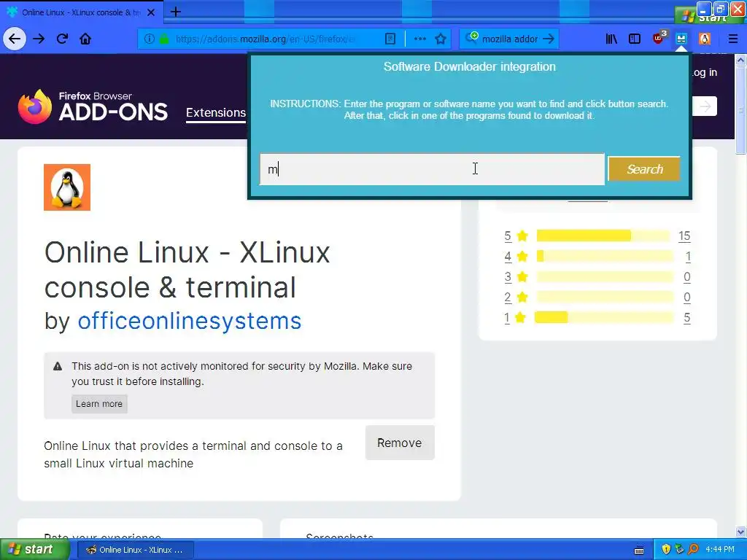Click the Search button in popup

point(644,169)
